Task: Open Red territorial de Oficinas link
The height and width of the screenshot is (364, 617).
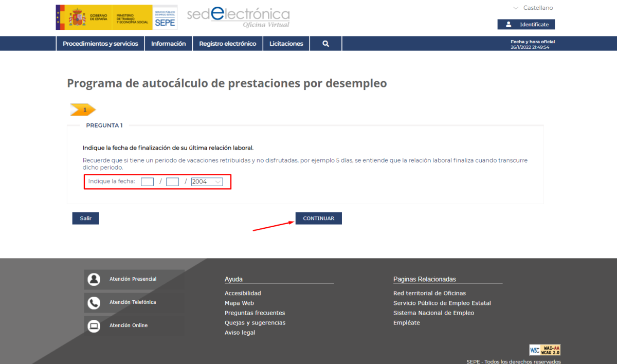Action: pos(429,293)
